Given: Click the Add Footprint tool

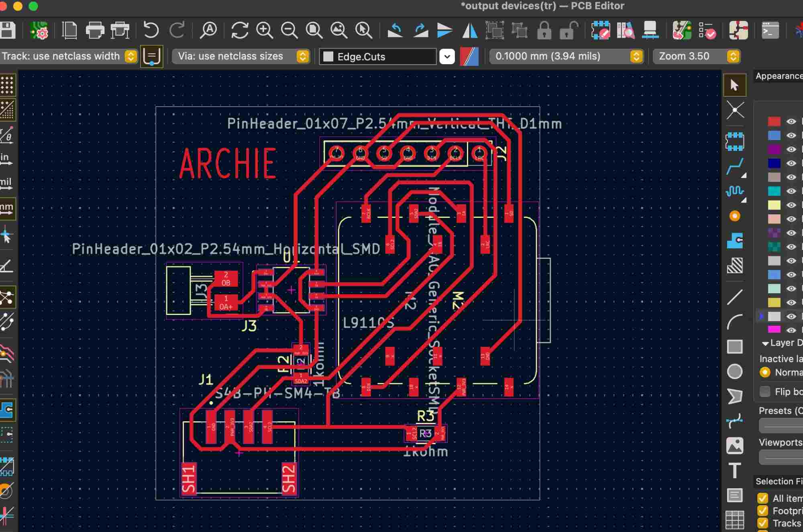Looking at the screenshot, I should (x=735, y=141).
